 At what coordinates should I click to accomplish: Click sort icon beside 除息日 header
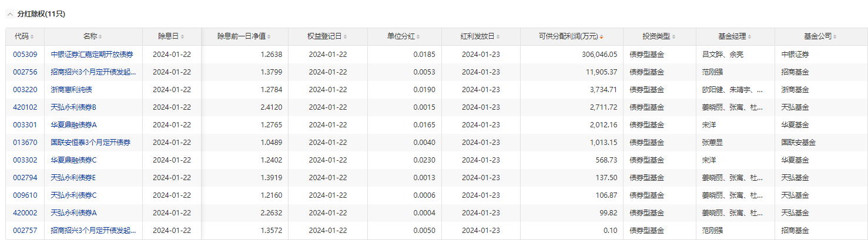pos(182,36)
